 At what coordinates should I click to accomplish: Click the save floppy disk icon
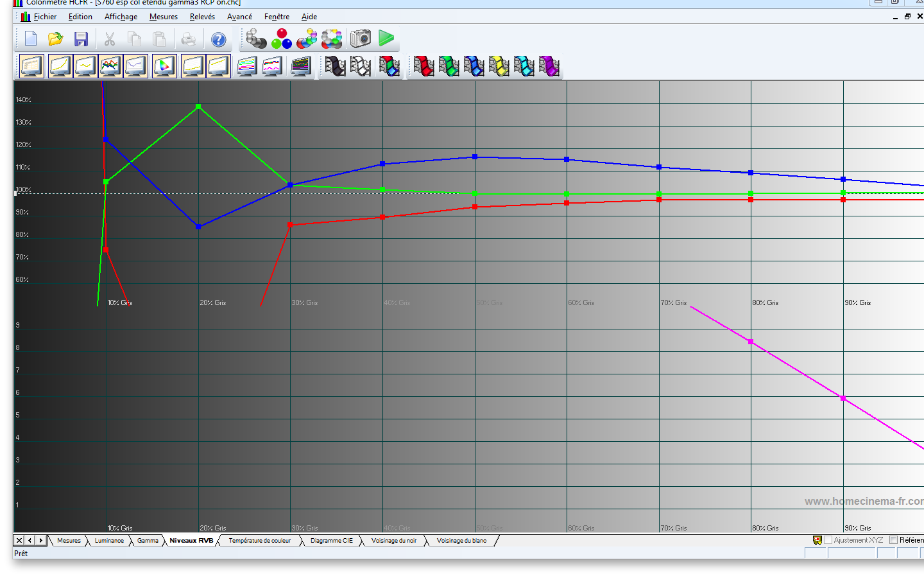pyautogui.click(x=81, y=39)
